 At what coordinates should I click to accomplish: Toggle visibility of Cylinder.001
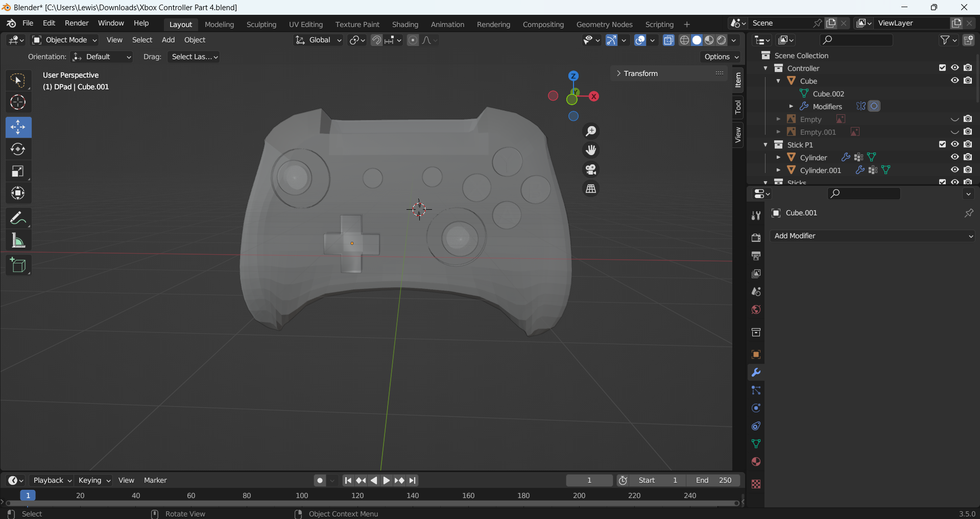click(x=954, y=170)
